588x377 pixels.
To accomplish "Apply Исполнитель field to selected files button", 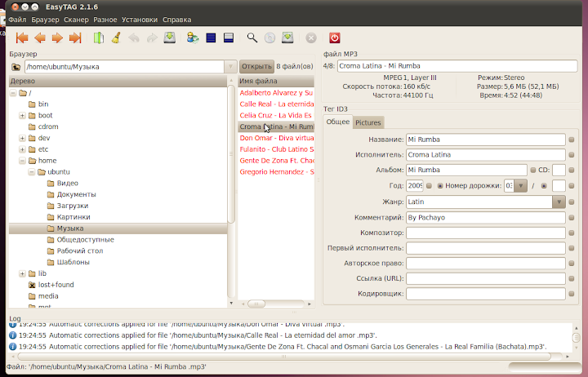I will (x=572, y=155).
